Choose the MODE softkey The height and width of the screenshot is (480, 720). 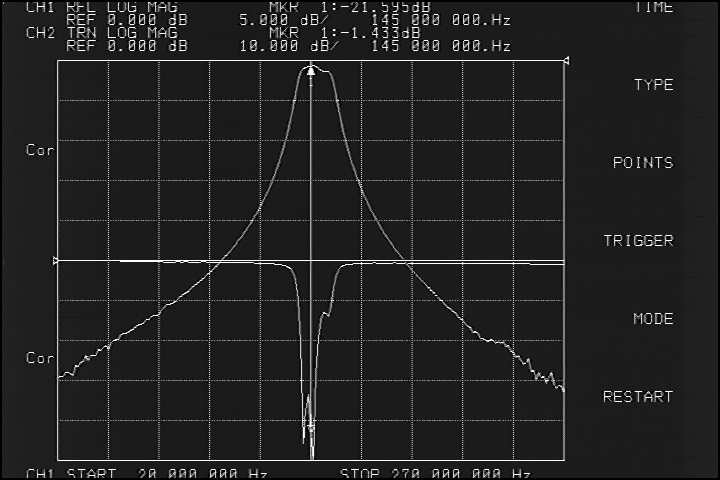pos(653,319)
